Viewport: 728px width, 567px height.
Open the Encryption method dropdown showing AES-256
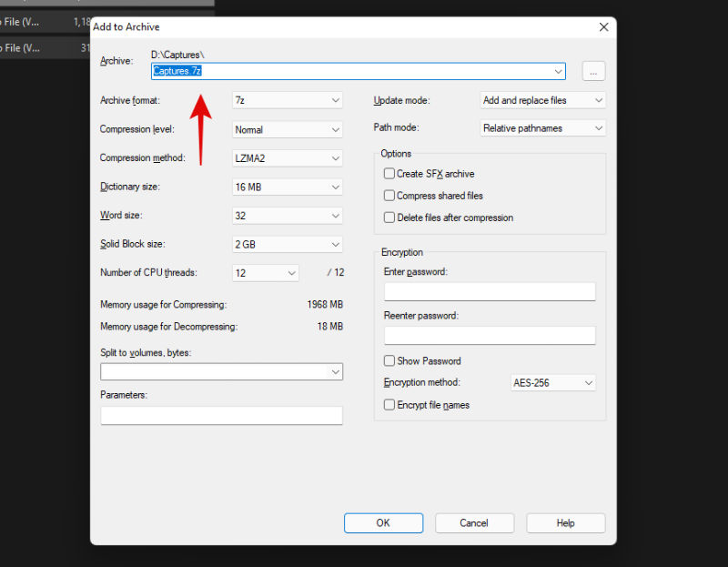(553, 383)
